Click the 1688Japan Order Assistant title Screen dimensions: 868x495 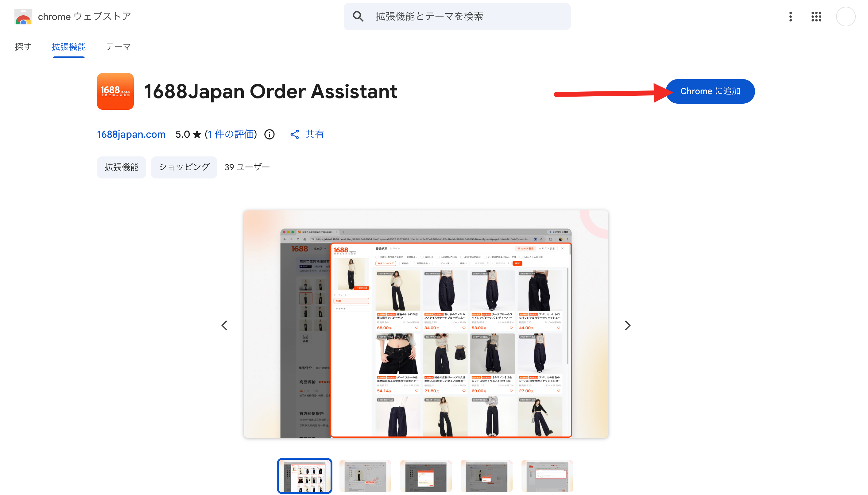click(270, 91)
